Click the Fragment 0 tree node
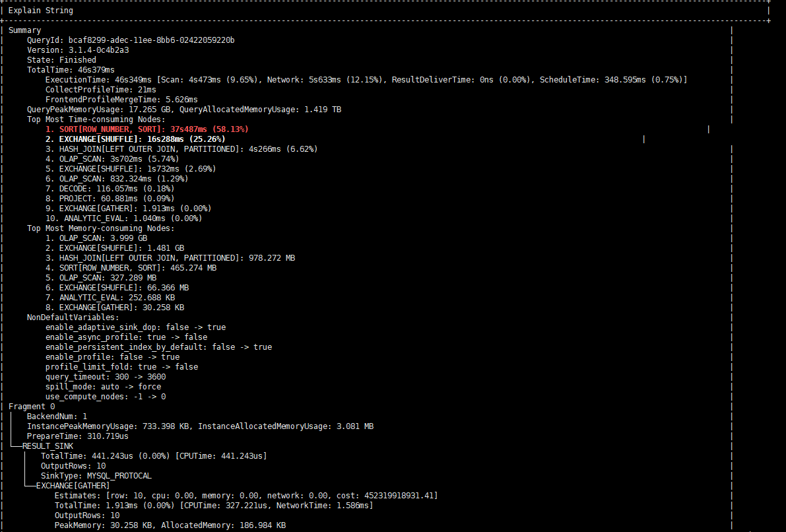Image resolution: width=786 pixels, height=532 pixels. pos(32,407)
